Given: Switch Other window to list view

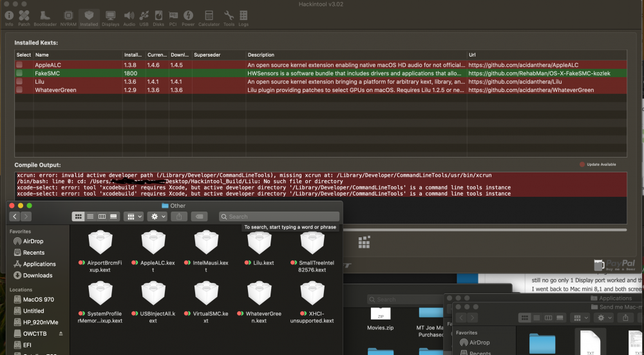Looking at the screenshot, I should coord(90,217).
